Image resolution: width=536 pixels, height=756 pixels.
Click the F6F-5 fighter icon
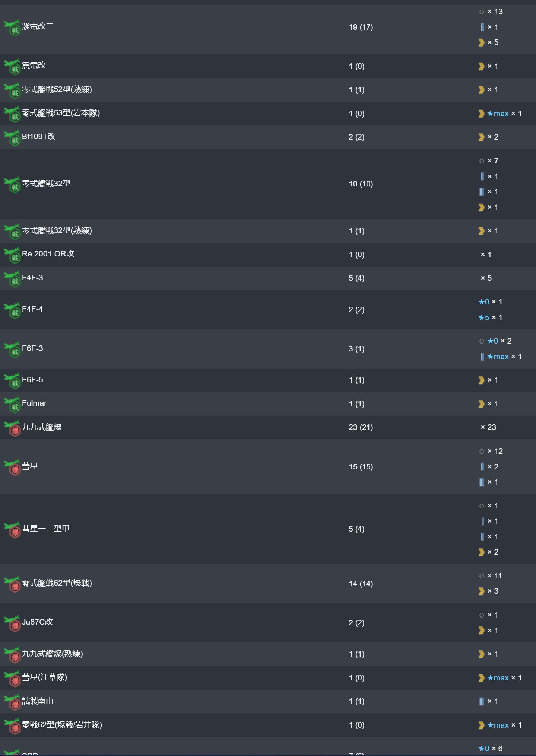(12, 381)
